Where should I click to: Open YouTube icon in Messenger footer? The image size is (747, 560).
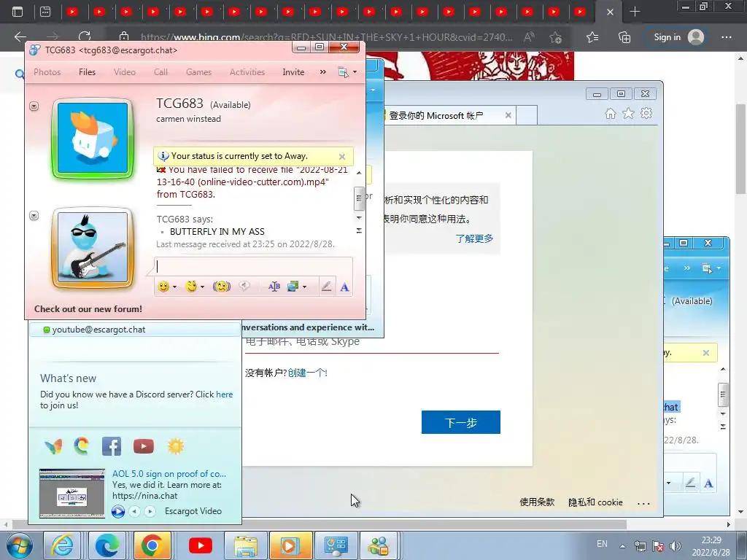[x=144, y=446]
